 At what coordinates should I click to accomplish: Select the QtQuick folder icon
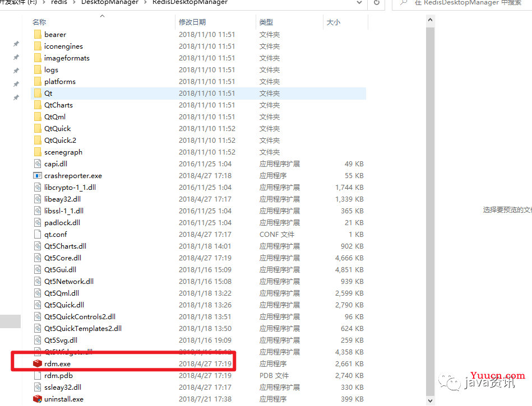coord(38,128)
